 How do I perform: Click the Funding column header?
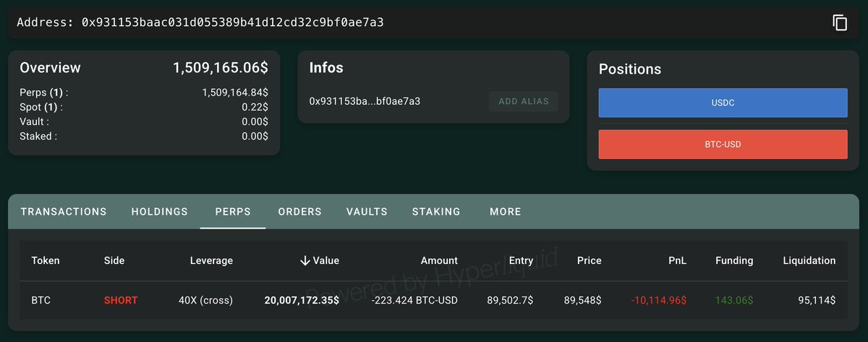(x=733, y=260)
